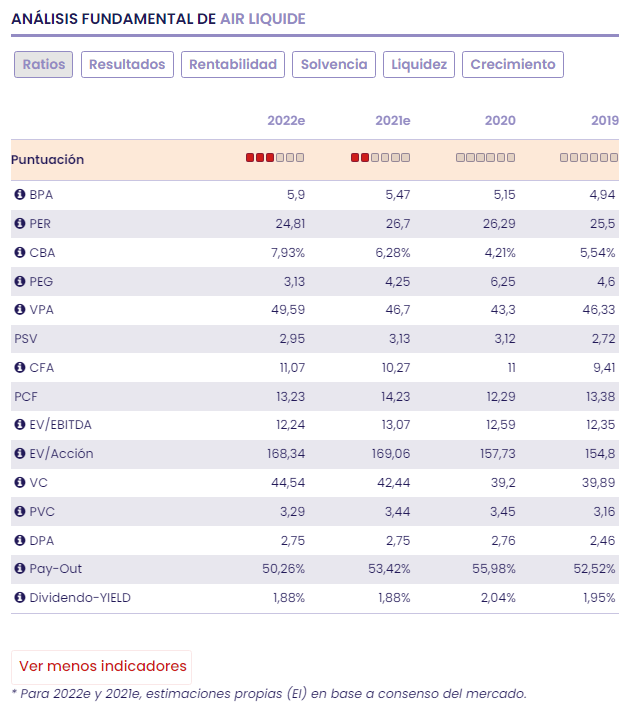Switch to the Resultados tab
The height and width of the screenshot is (710, 627).
tap(127, 65)
